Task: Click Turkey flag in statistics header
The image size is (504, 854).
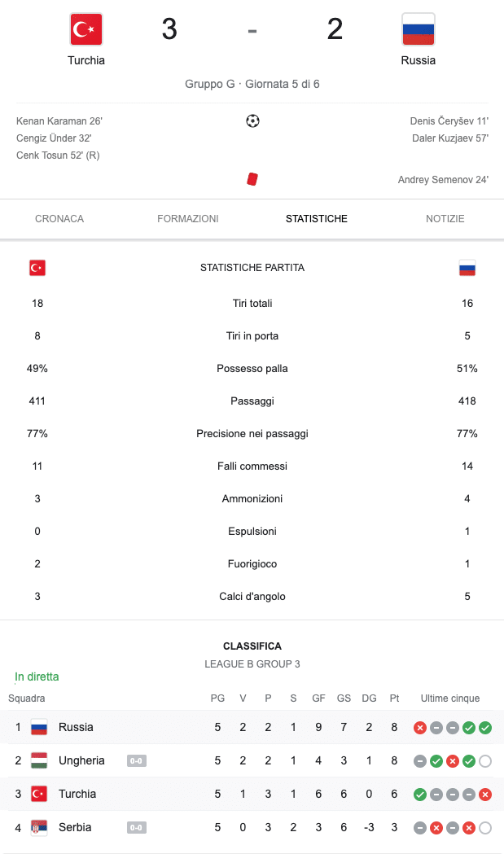Action: click(37, 268)
